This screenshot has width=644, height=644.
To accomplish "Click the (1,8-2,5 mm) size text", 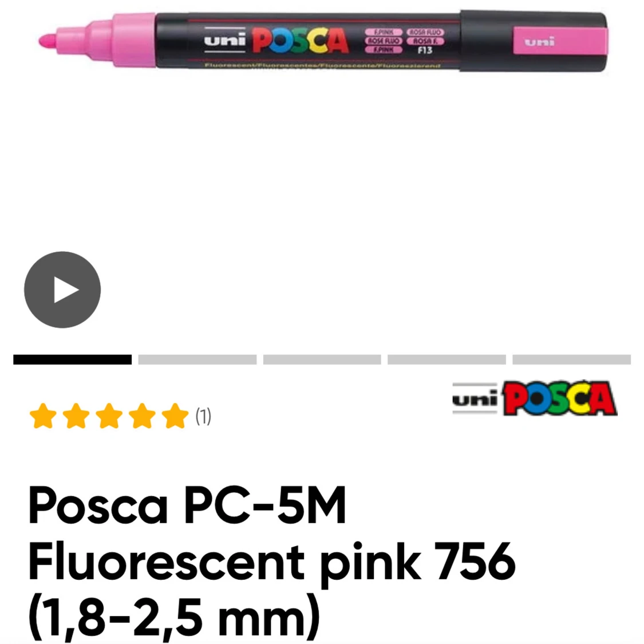I will pyautogui.click(x=173, y=617).
